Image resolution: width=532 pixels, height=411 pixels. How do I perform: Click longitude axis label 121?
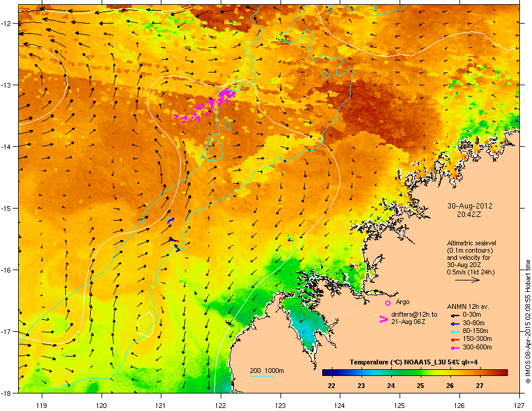[161, 405]
